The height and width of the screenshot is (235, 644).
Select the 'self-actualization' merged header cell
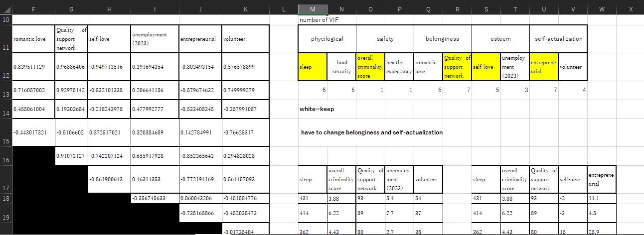coord(558,38)
